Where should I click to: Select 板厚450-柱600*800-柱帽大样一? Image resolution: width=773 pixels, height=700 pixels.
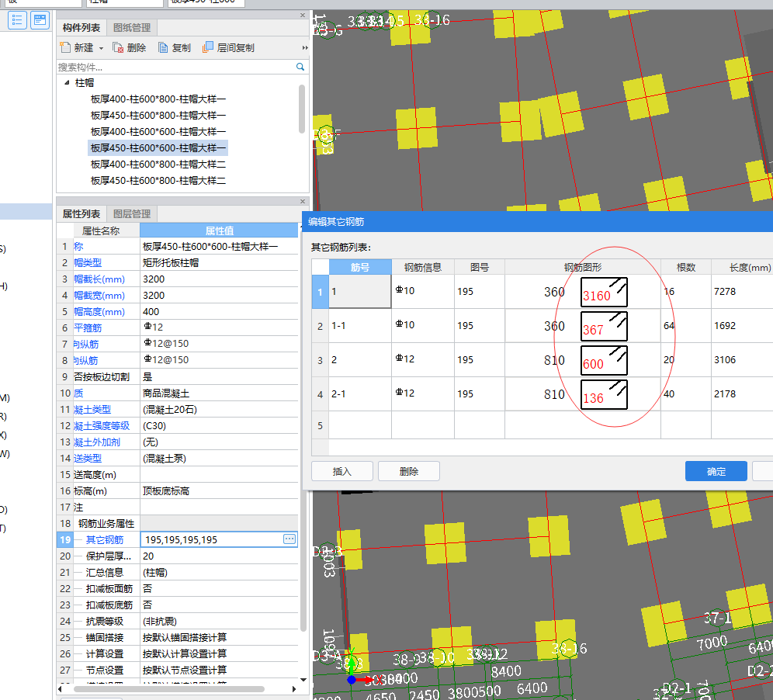[x=158, y=116]
